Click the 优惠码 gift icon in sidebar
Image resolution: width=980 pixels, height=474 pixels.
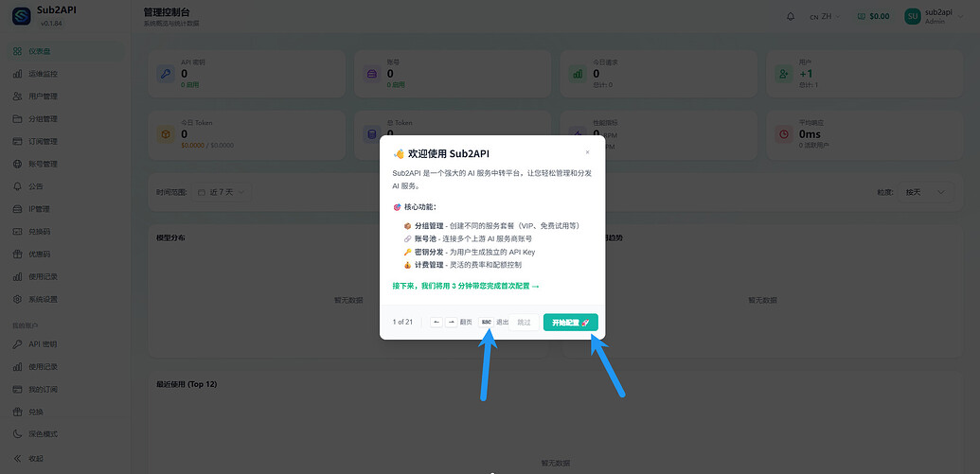[x=17, y=255]
